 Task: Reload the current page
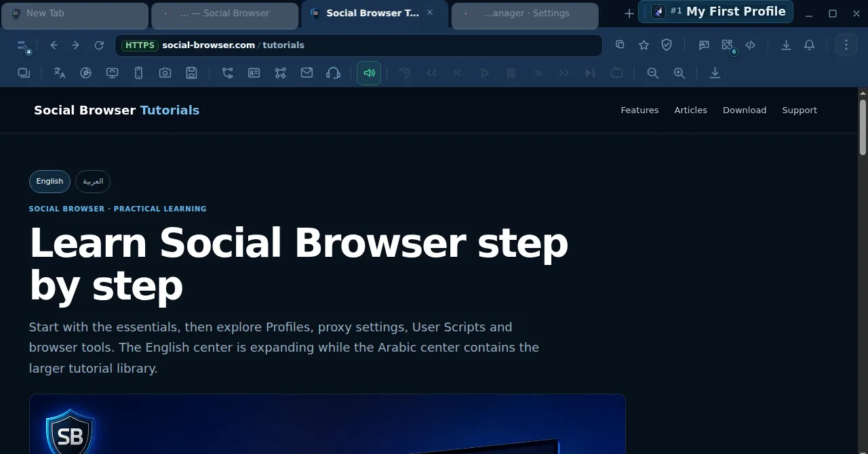[x=99, y=45]
